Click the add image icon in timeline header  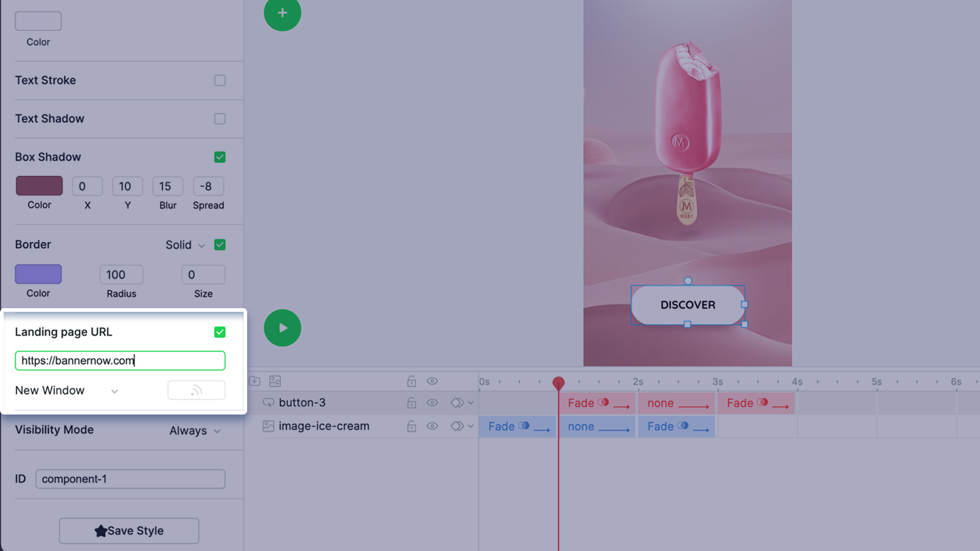(275, 381)
